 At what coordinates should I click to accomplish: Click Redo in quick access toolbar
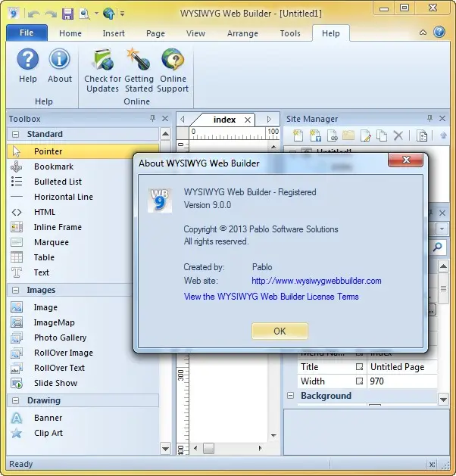[x=51, y=14]
